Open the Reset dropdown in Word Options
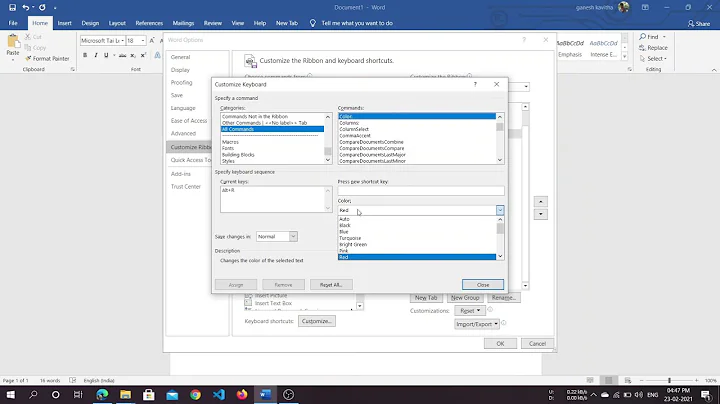This screenshot has width=720, height=404. 470,311
